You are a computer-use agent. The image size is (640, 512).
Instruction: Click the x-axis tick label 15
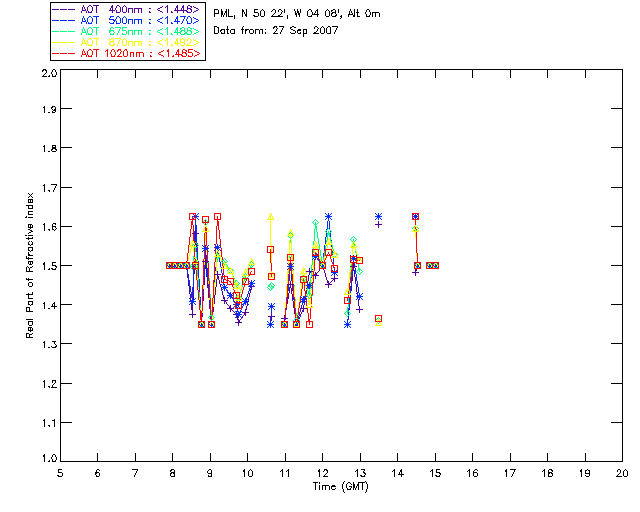[435, 473]
